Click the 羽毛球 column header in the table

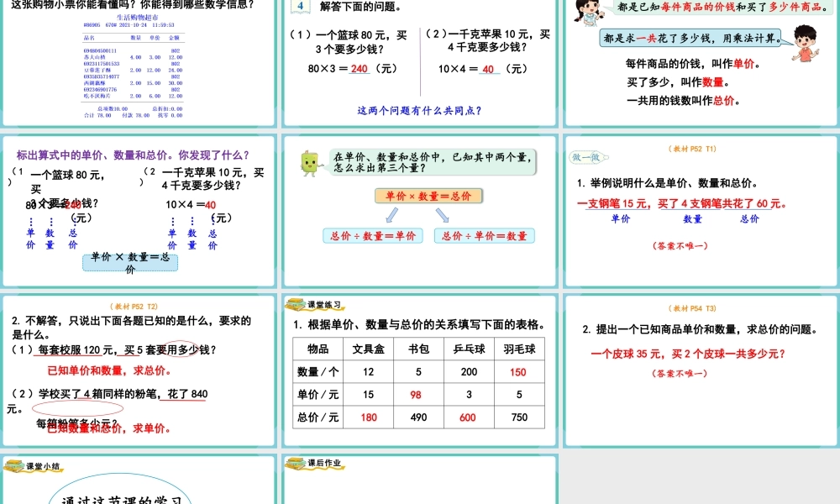[x=520, y=348]
